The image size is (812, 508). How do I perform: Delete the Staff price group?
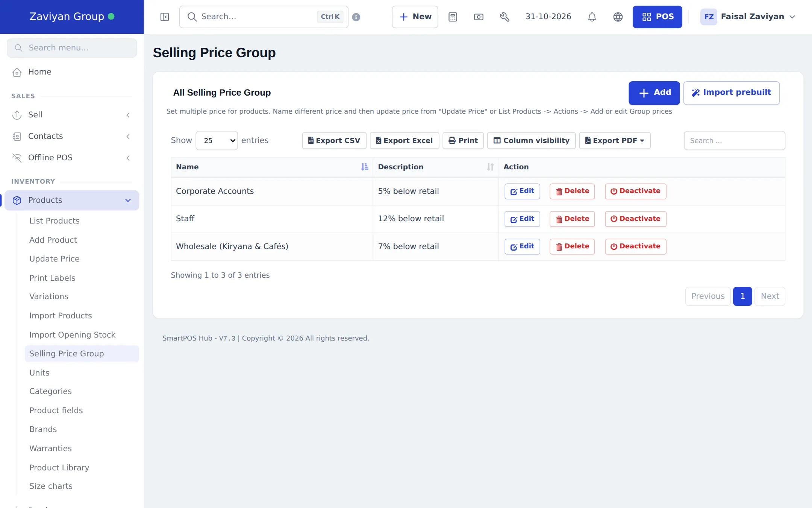coord(572,219)
